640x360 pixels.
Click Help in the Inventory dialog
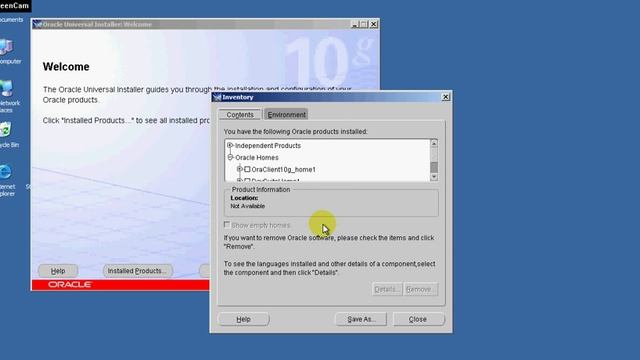tap(244, 319)
